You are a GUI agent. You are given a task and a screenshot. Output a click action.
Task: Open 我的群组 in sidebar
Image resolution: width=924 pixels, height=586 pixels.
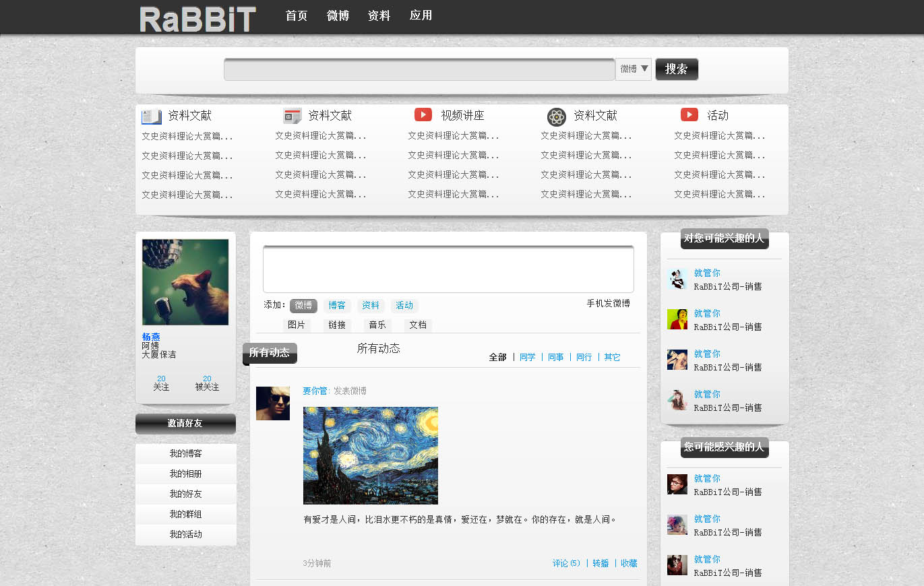[185, 515]
